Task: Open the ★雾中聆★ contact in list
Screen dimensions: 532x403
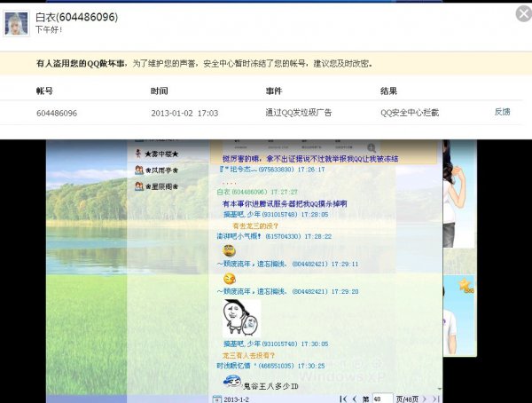Action: point(156,154)
